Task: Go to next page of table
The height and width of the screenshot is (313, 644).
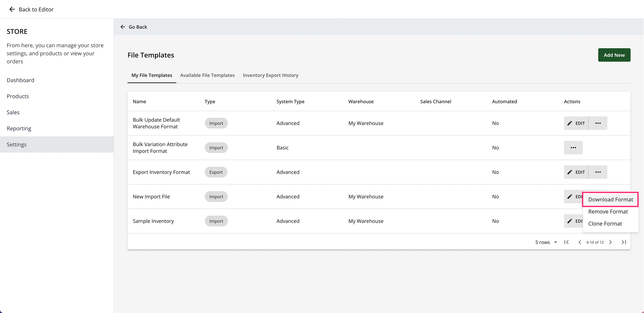Action: (x=610, y=242)
